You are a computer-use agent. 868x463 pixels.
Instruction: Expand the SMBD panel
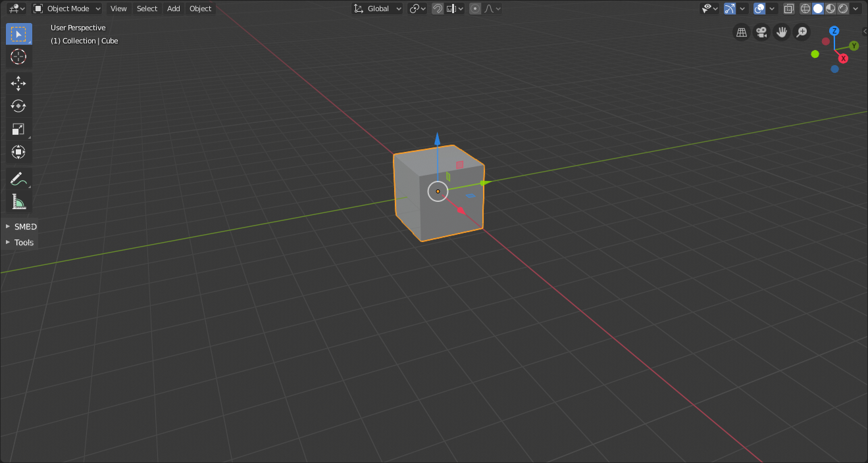tap(20, 226)
